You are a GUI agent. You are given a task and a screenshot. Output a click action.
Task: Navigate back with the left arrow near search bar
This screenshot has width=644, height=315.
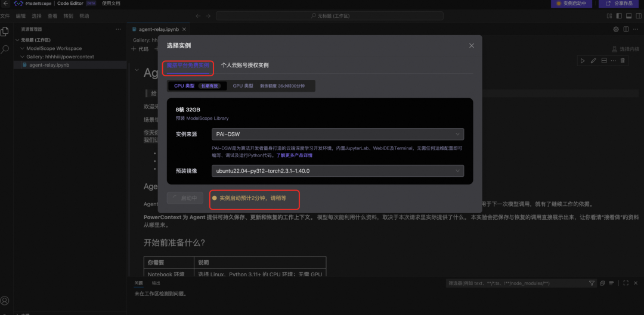click(x=198, y=16)
